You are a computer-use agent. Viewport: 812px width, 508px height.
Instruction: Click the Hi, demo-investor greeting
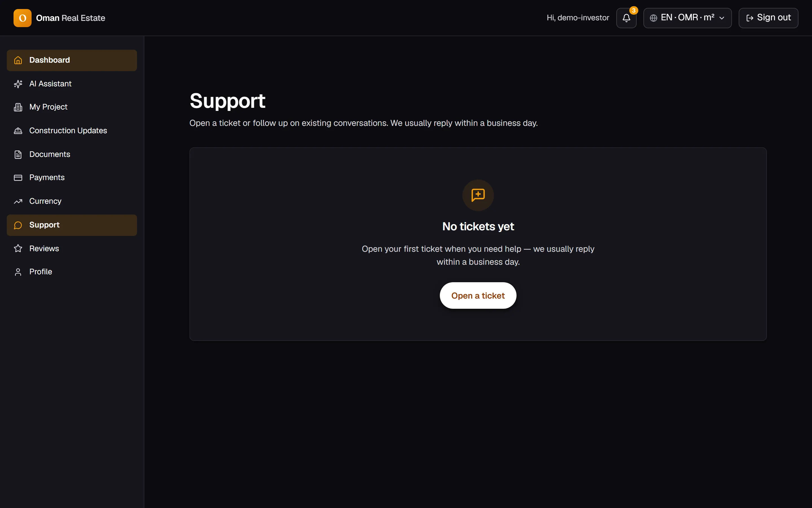click(578, 18)
